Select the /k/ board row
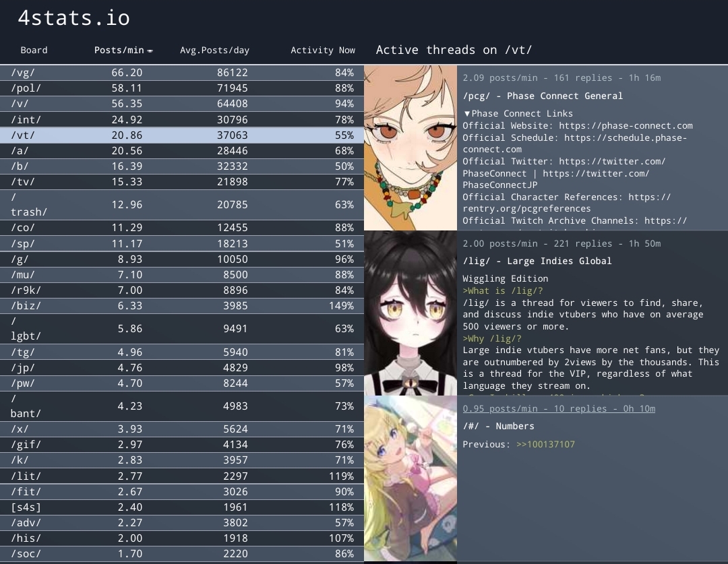728x564 pixels. click(182, 460)
